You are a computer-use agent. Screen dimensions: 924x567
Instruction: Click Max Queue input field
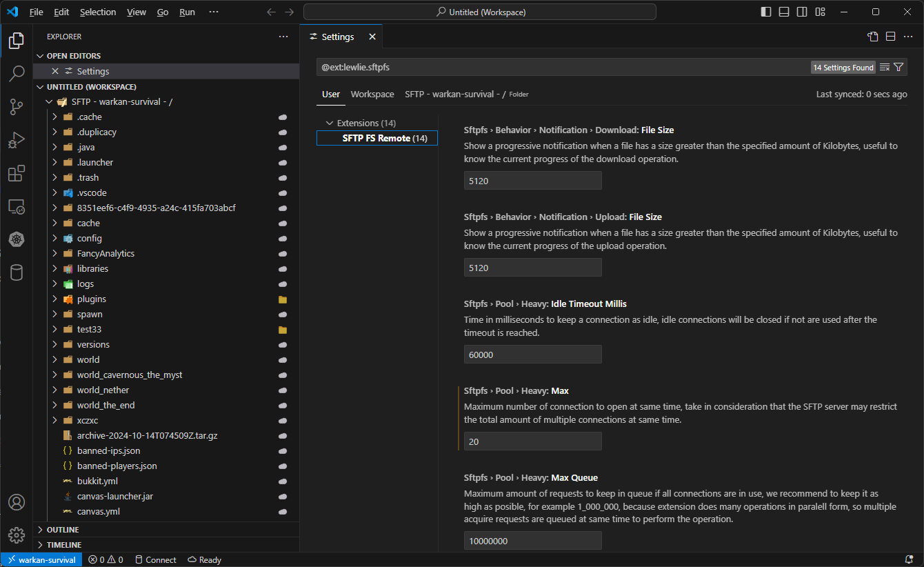click(x=533, y=541)
